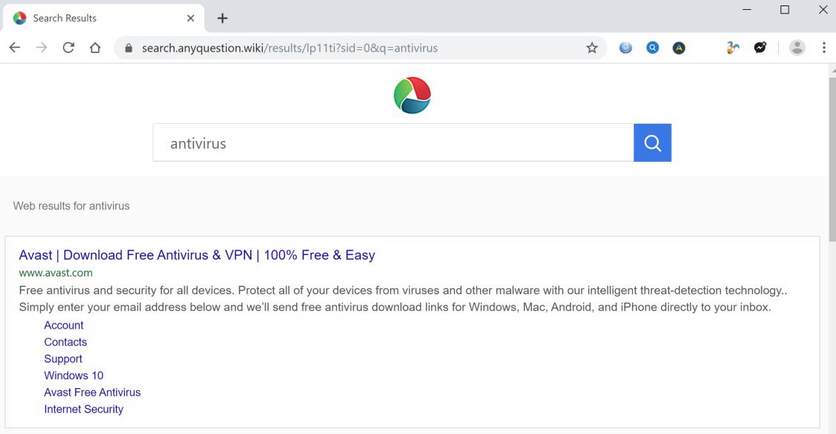Open the Internet Security sublink
836x434 pixels.
[84, 409]
